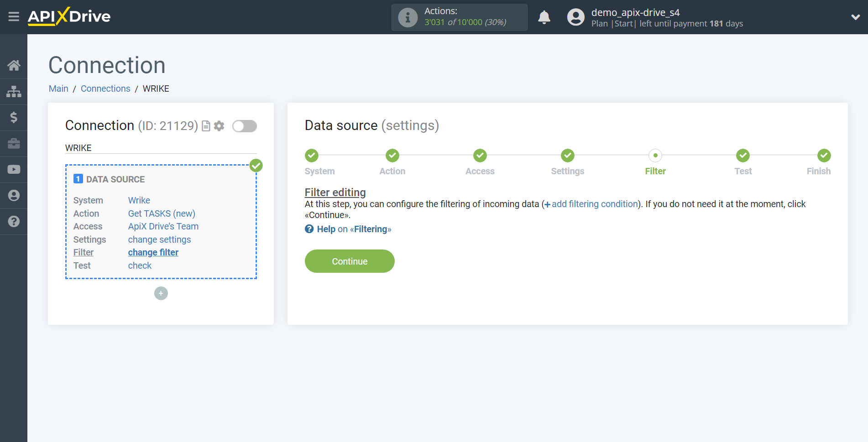Go to the Action step label

point(392,171)
